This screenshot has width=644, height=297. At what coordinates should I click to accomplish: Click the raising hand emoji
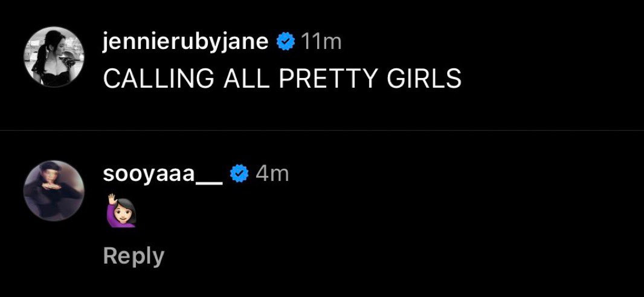click(x=121, y=210)
